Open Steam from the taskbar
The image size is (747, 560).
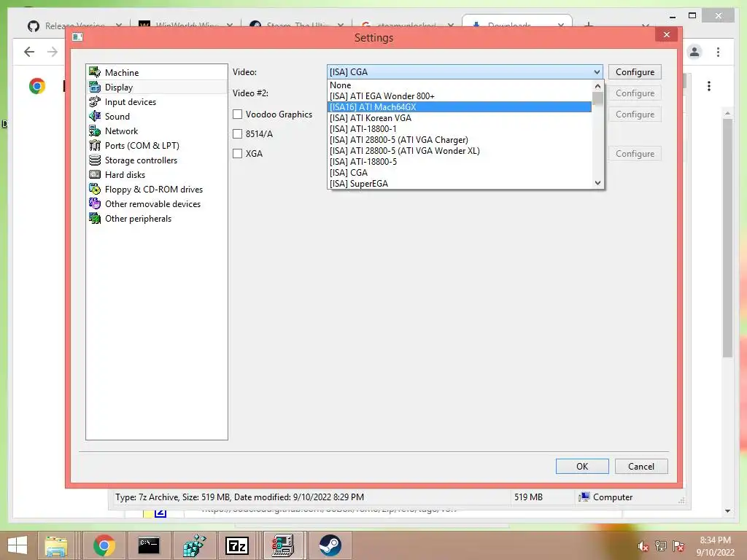(x=330, y=545)
